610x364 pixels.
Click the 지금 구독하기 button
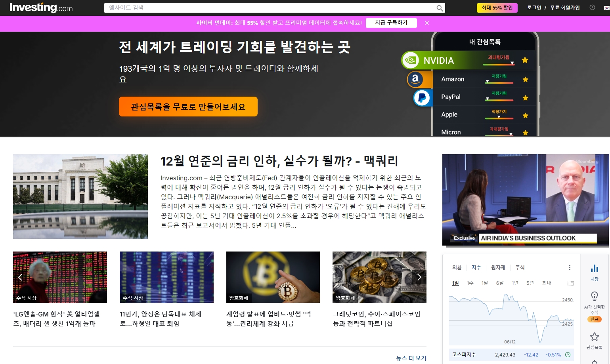point(391,23)
